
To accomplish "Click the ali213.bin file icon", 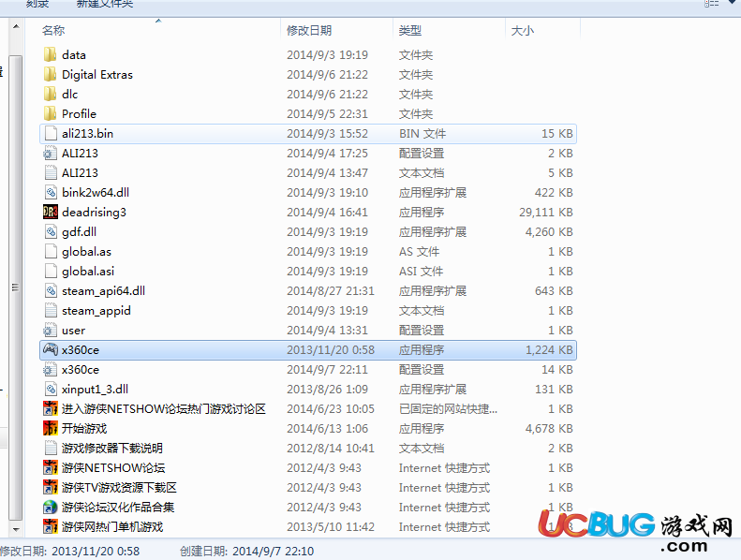I will (x=50, y=134).
